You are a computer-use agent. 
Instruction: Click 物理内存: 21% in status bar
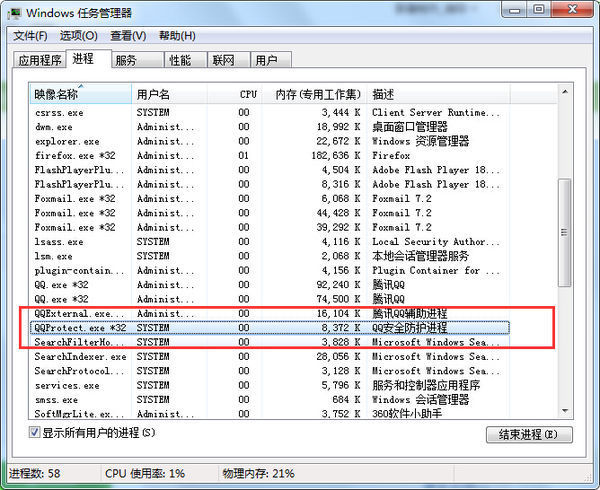click(258, 474)
